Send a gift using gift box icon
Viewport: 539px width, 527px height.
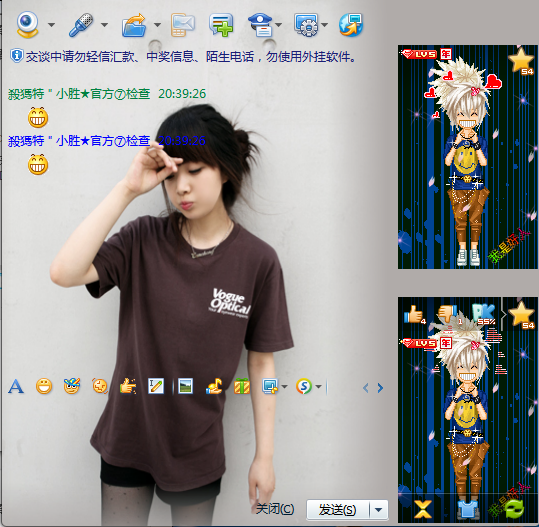coord(242,386)
